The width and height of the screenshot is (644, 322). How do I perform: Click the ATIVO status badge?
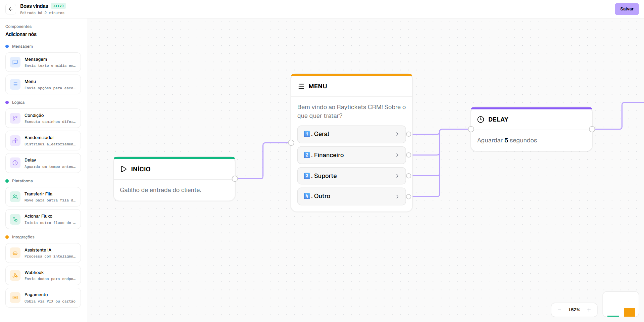(x=58, y=6)
